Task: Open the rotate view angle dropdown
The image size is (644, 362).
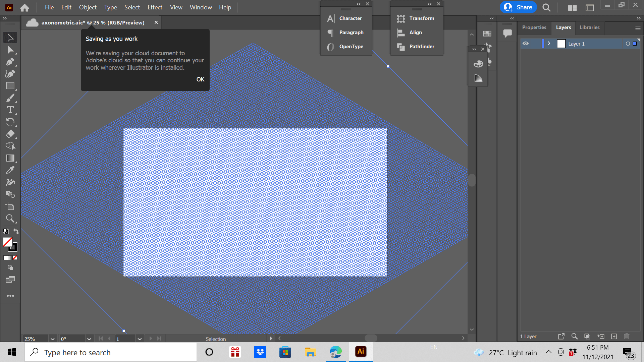Action: tap(89, 339)
